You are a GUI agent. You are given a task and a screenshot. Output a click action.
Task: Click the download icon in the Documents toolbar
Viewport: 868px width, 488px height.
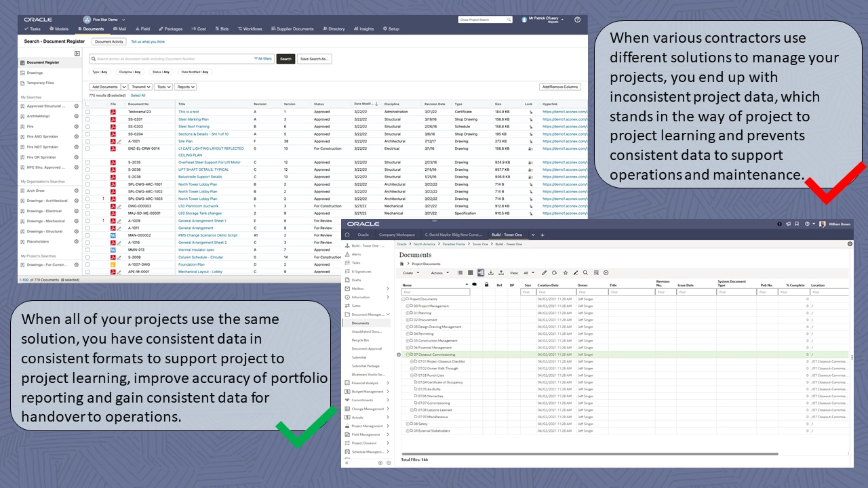491,272
